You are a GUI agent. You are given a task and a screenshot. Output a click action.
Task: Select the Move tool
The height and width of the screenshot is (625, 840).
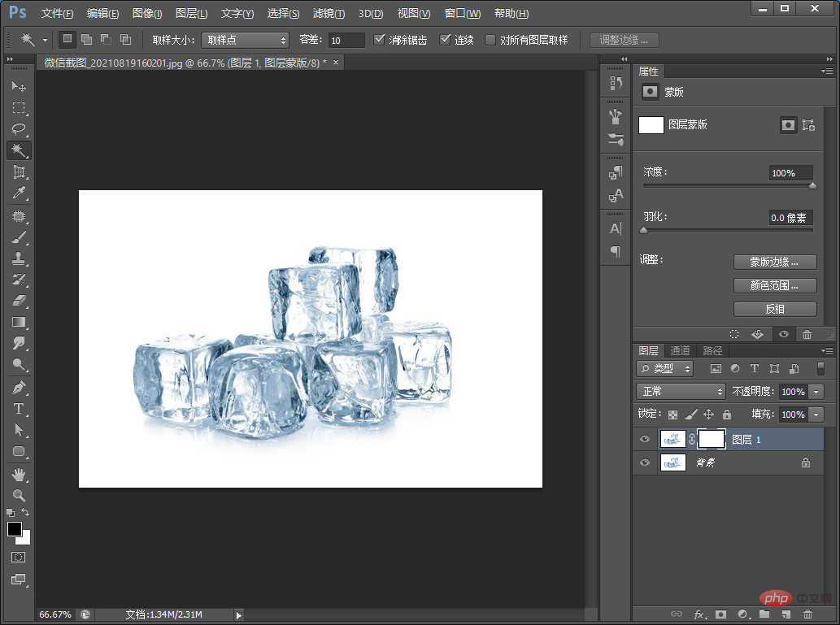20,86
